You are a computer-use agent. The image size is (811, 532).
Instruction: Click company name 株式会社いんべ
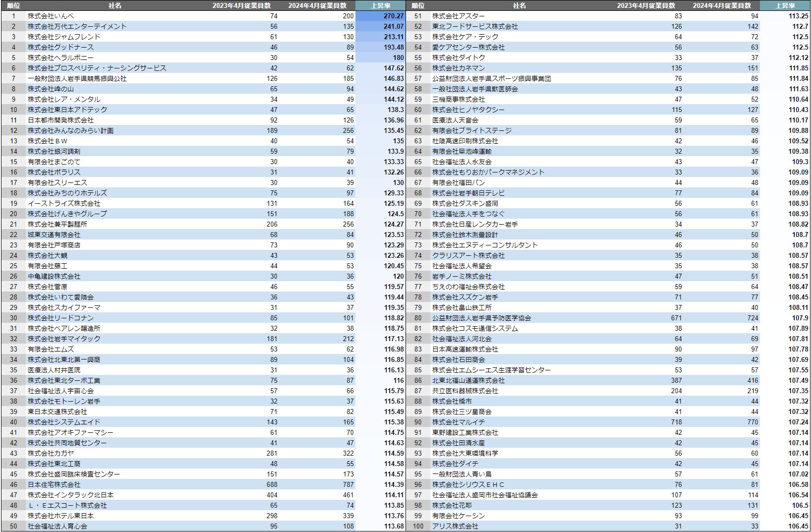pyautogui.click(x=51, y=16)
